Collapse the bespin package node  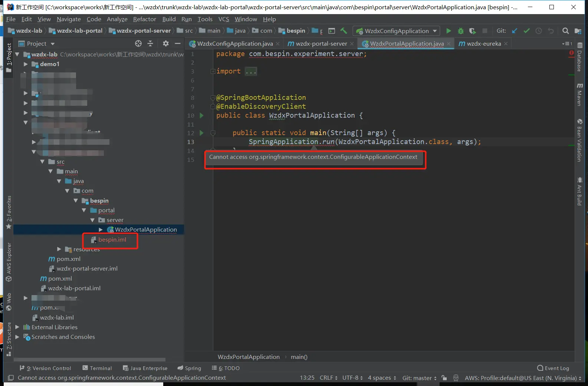click(76, 200)
